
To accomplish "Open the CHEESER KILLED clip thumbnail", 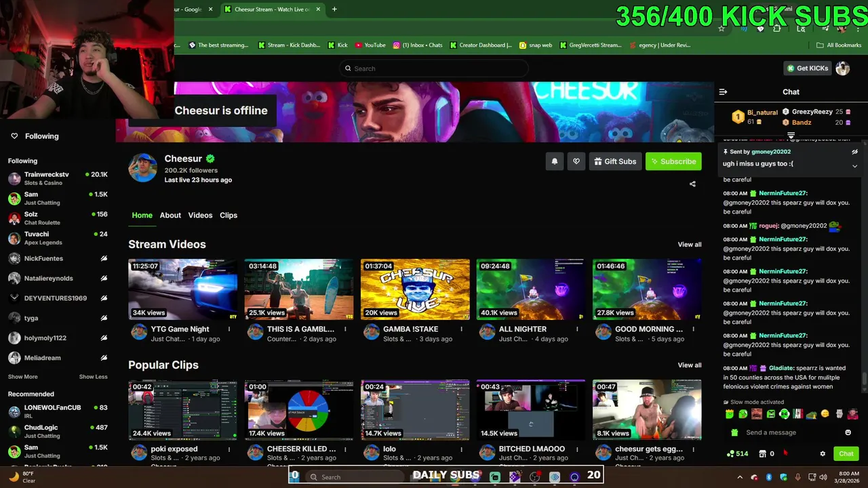I will (x=299, y=410).
